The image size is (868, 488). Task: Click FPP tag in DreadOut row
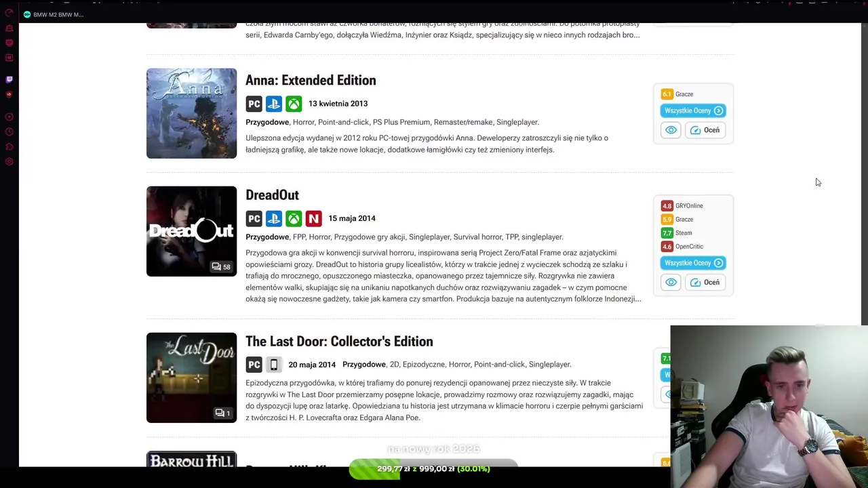299,237
